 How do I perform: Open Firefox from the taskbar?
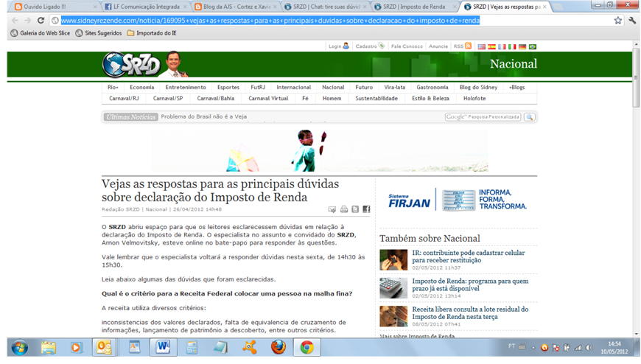(279, 348)
